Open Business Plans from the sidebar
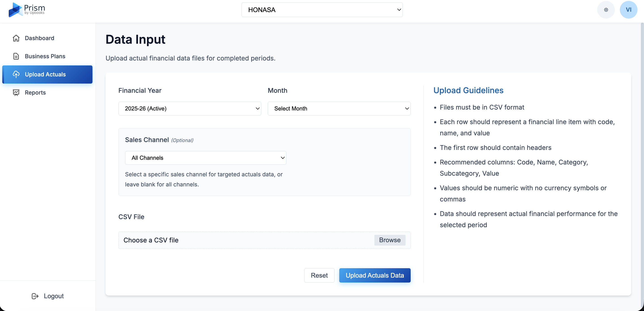The width and height of the screenshot is (644, 311). point(45,56)
